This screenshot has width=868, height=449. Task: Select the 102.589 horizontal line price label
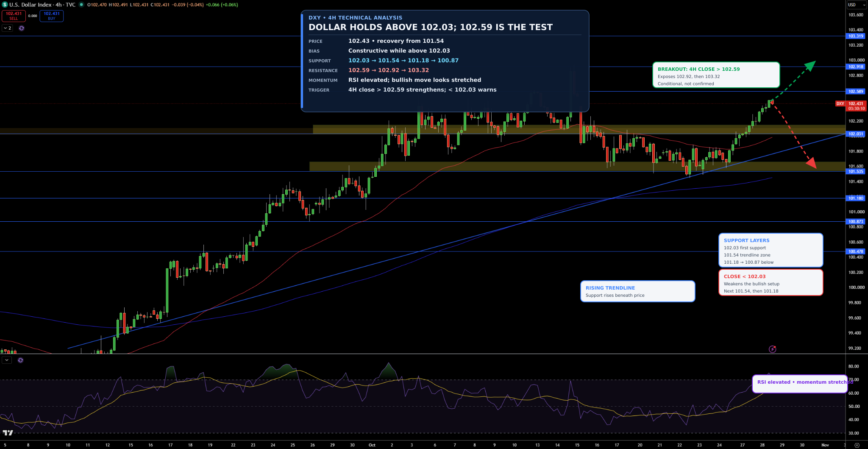tap(856, 91)
